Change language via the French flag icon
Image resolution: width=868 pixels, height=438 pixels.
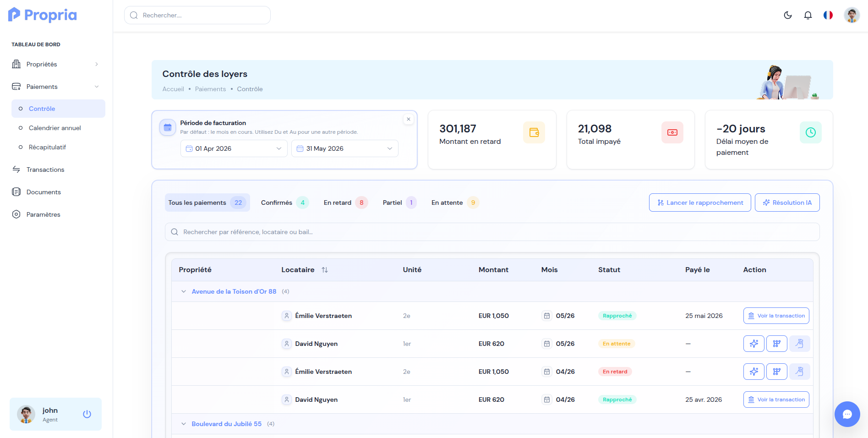(828, 15)
